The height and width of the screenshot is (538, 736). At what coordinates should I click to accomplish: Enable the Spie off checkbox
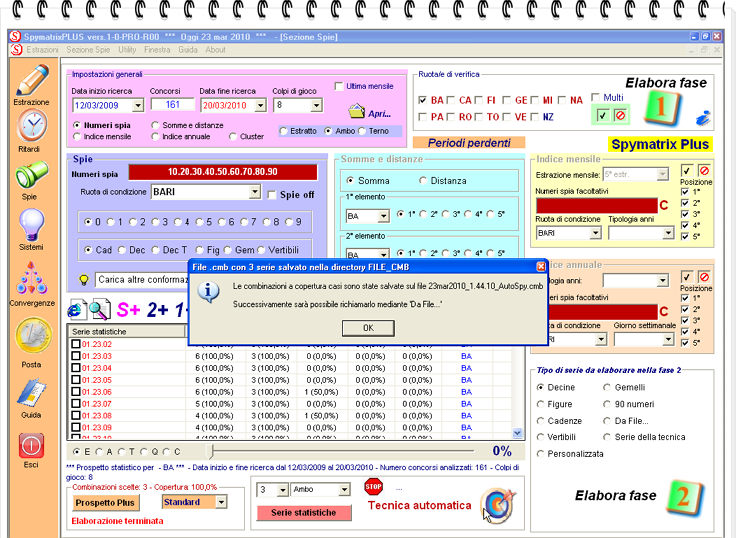coord(271,195)
